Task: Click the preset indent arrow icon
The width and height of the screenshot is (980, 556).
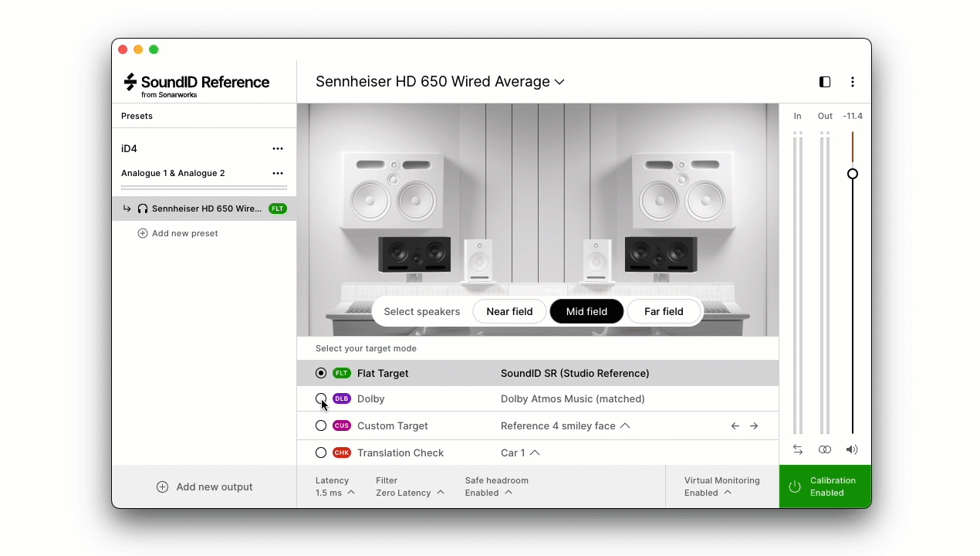Action: click(x=127, y=208)
